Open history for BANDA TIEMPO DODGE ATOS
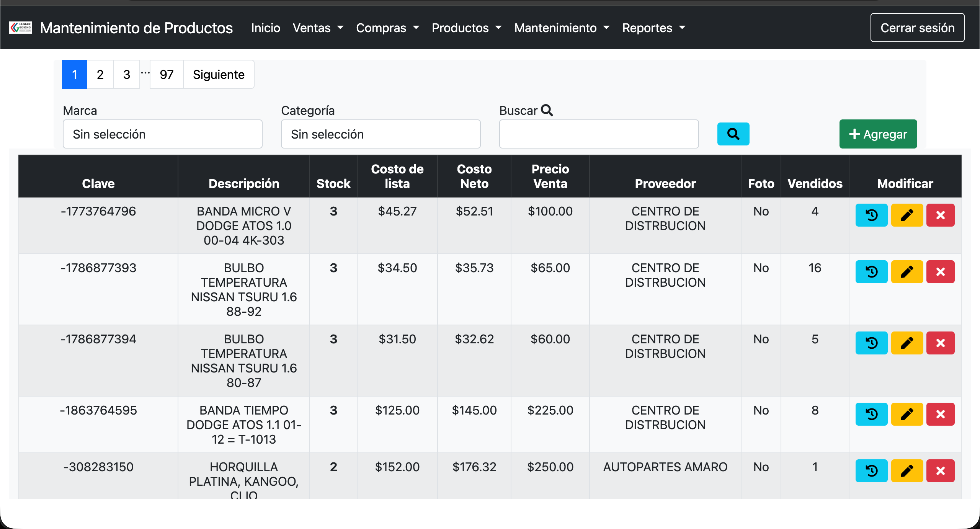980x529 pixels. click(x=871, y=414)
